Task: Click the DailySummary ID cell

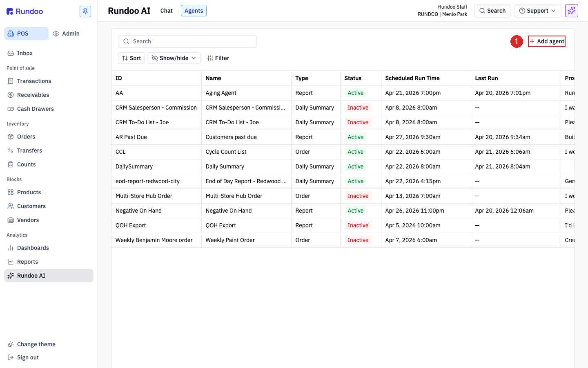Action: [x=156, y=166]
